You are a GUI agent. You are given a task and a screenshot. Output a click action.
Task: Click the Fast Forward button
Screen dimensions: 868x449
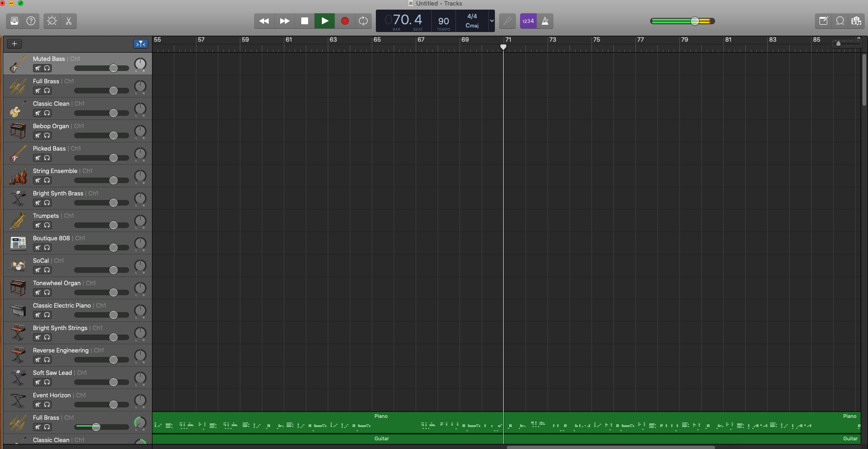284,21
